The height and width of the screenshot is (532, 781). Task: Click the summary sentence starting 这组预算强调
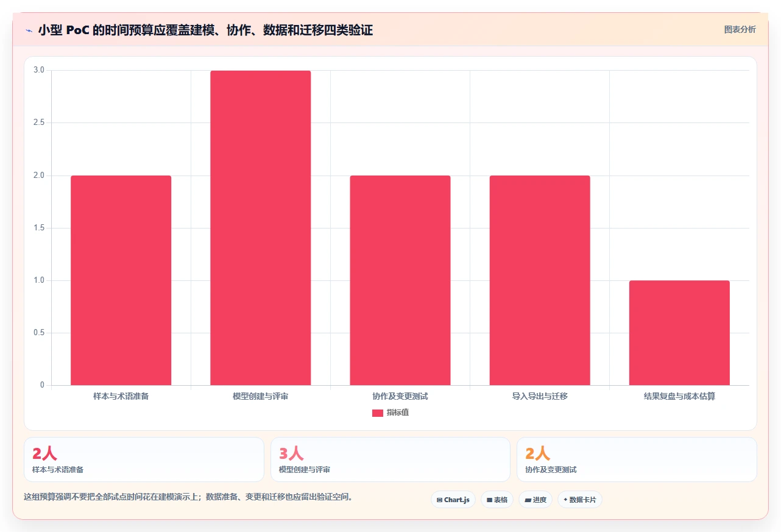click(x=188, y=497)
